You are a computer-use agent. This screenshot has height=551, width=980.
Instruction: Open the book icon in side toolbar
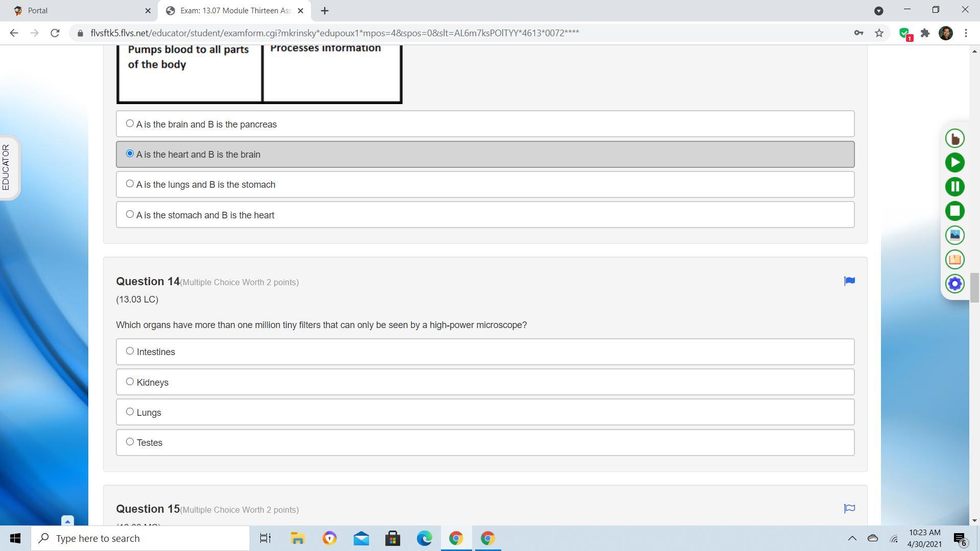tap(954, 259)
